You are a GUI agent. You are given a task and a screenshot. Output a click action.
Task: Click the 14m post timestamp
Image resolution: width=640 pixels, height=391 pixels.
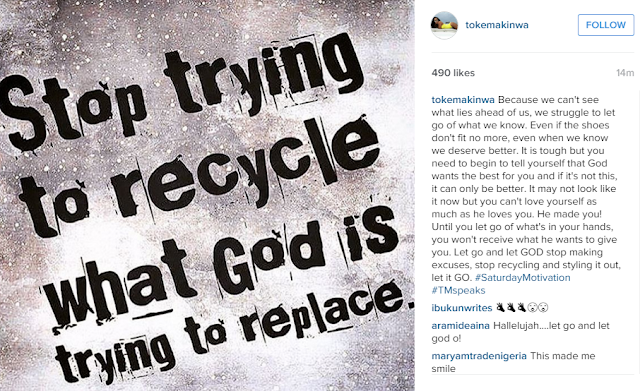(x=625, y=73)
